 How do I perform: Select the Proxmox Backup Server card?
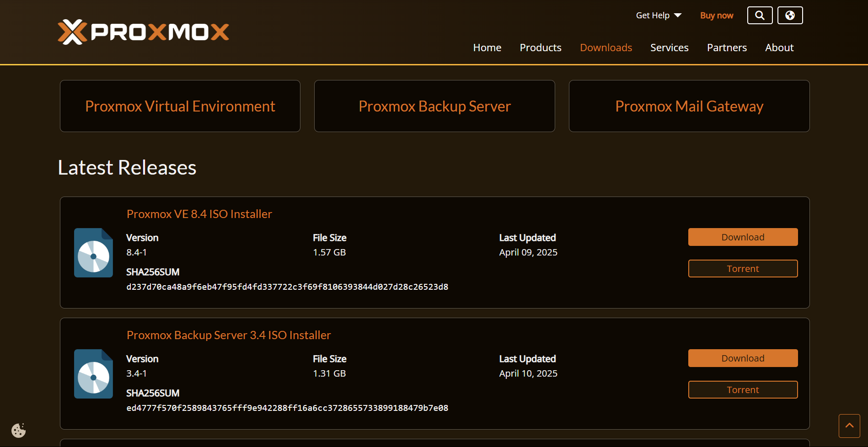(434, 106)
